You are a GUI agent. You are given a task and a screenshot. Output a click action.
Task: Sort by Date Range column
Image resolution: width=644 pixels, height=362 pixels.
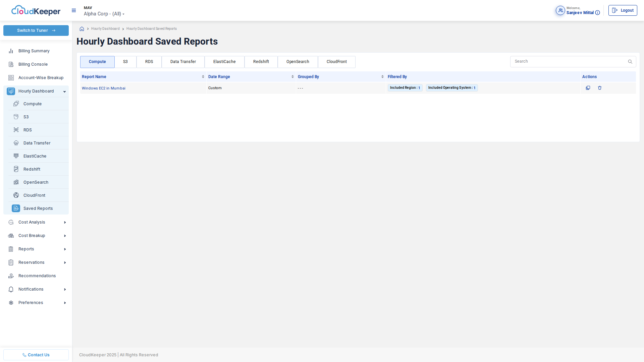tap(292, 77)
